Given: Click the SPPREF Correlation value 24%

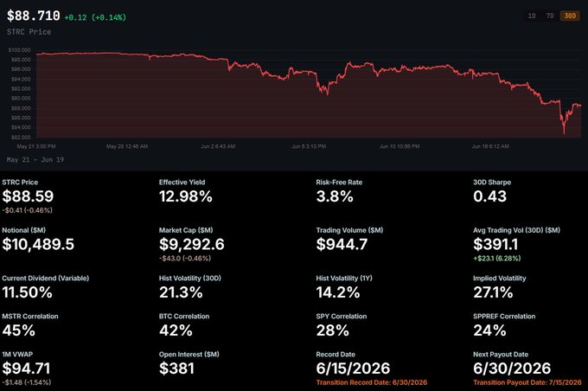Looking at the screenshot, I should [x=489, y=330].
